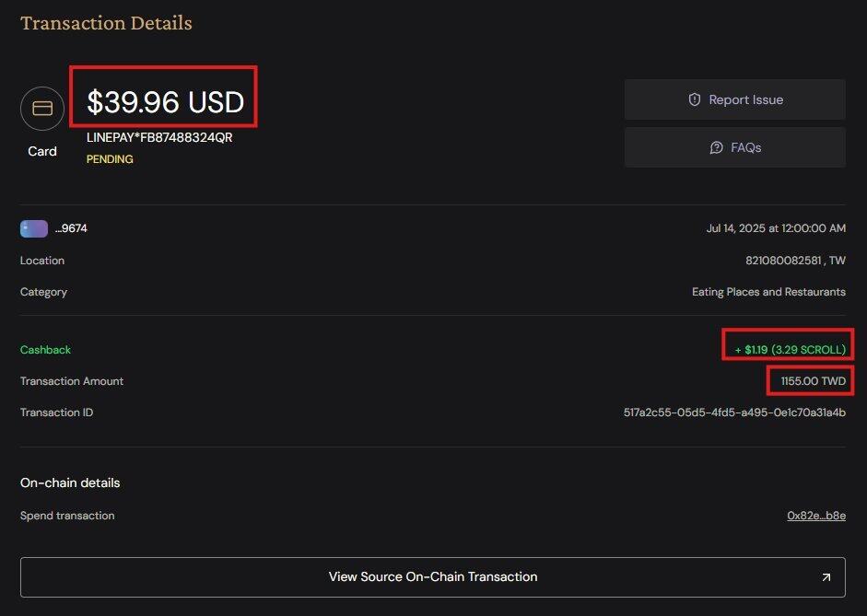This screenshot has width=867, height=616.
Task: Click the purple card thumbnail ending 9674
Action: [x=34, y=228]
